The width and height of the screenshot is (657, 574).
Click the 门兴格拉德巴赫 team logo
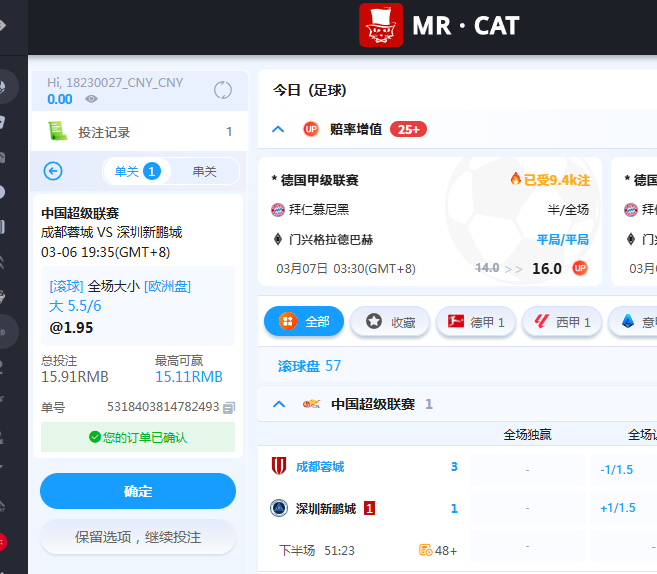[278, 240]
